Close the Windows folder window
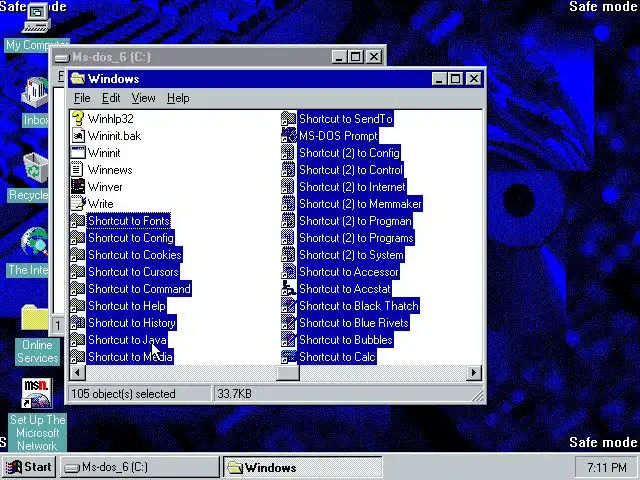Screen dimensions: 640x480 click(473, 78)
